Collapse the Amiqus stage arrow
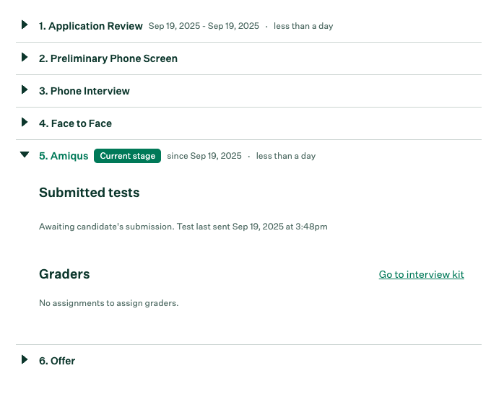This screenshot has height=420, width=504. tap(25, 155)
